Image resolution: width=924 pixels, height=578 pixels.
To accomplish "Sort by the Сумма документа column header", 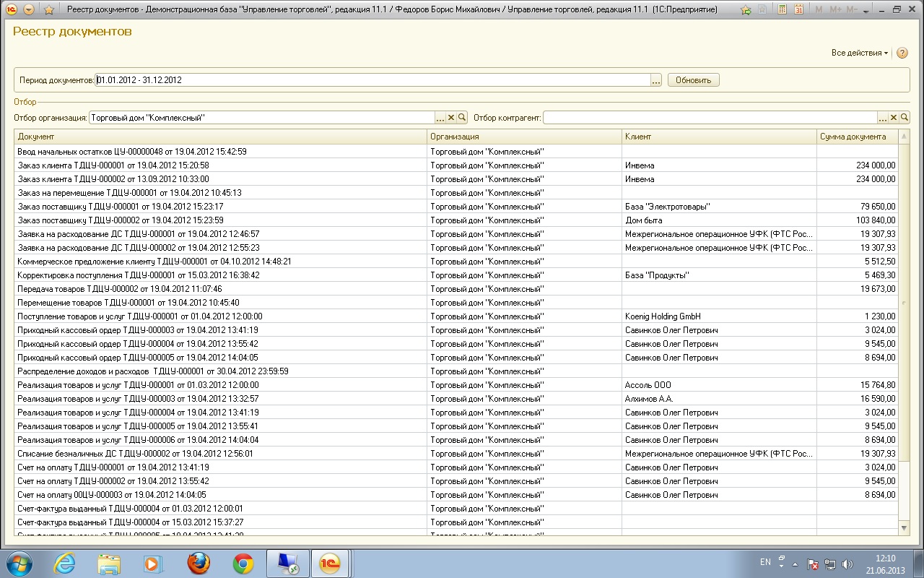I will coord(858,137).
